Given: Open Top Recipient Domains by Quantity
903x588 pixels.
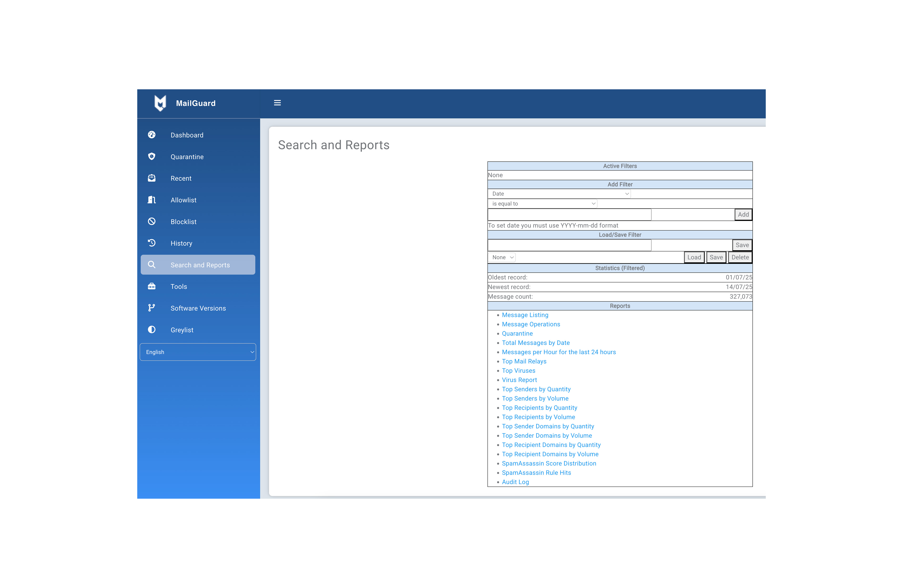Looking at the screenshot, I should pyautogui.click(x=551, y=445).
